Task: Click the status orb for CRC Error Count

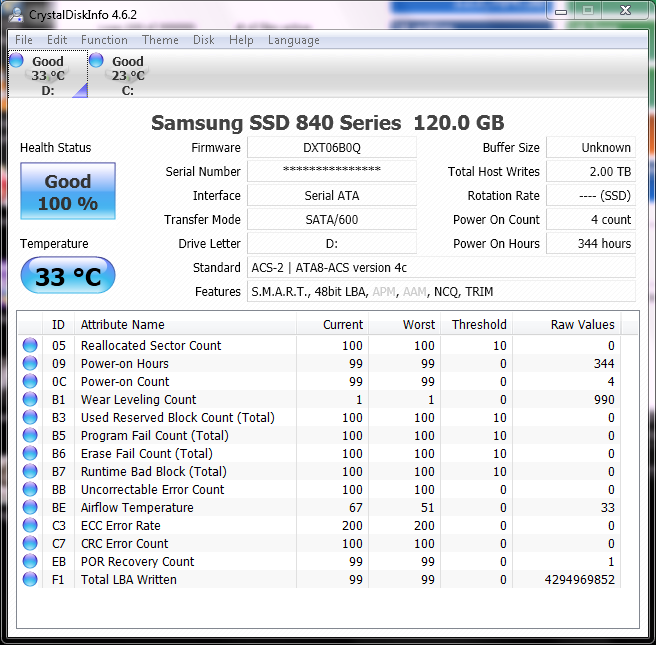Action: tap(30, 543)
